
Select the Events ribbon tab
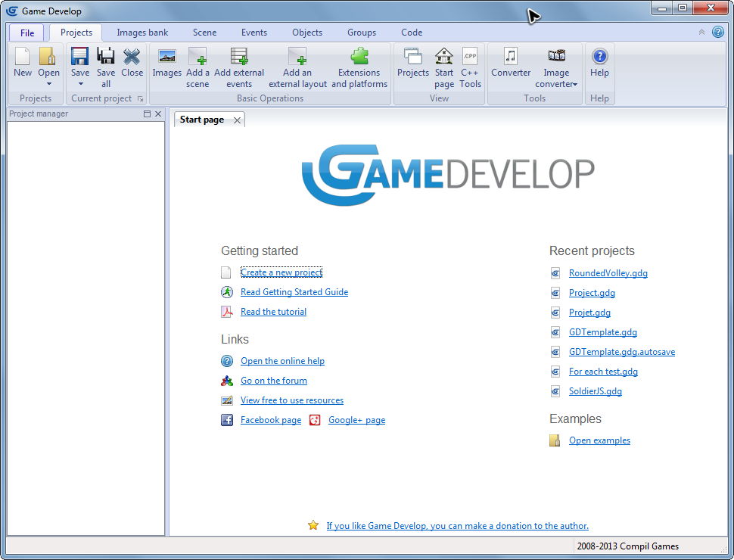253,33
